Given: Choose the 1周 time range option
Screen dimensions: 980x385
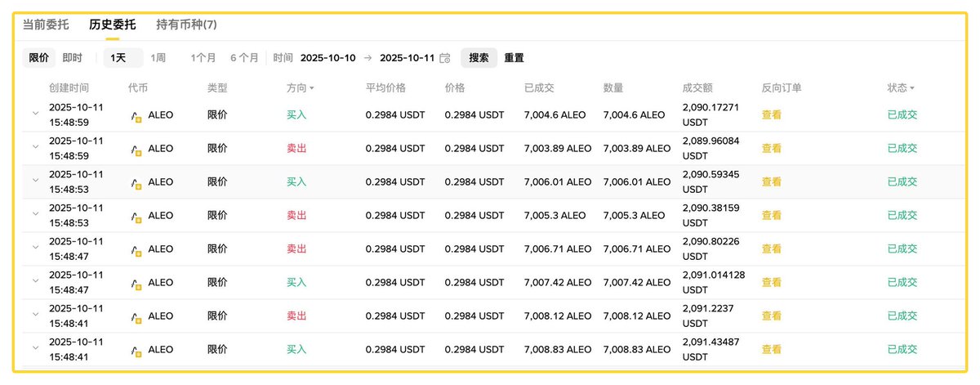Looking at the screenshot, I should point(158,58).
